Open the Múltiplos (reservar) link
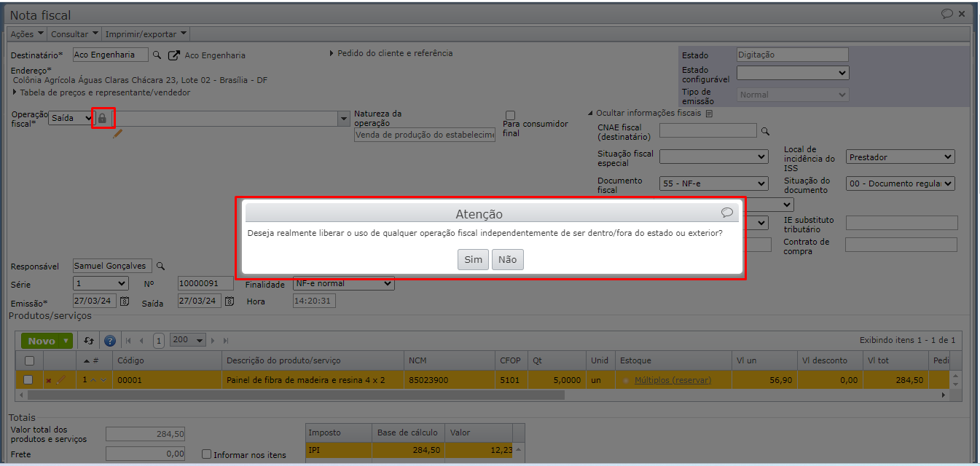Screen dimensions: 980x466 point(673,380)
